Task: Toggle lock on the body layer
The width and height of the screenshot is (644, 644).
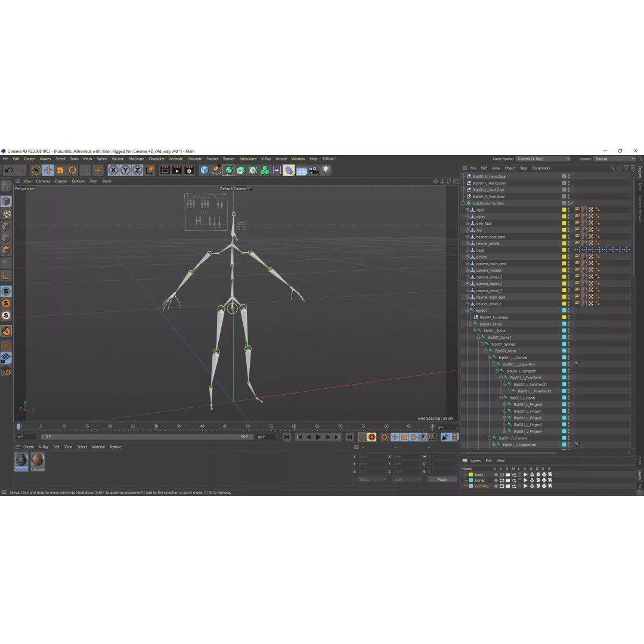Action: point(519,475)
